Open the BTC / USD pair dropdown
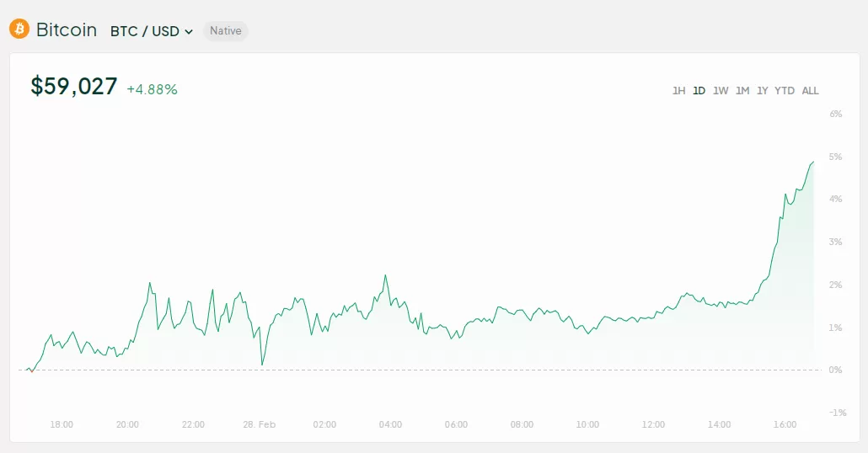Screen dimensions: 868x453 coord(152,31)
